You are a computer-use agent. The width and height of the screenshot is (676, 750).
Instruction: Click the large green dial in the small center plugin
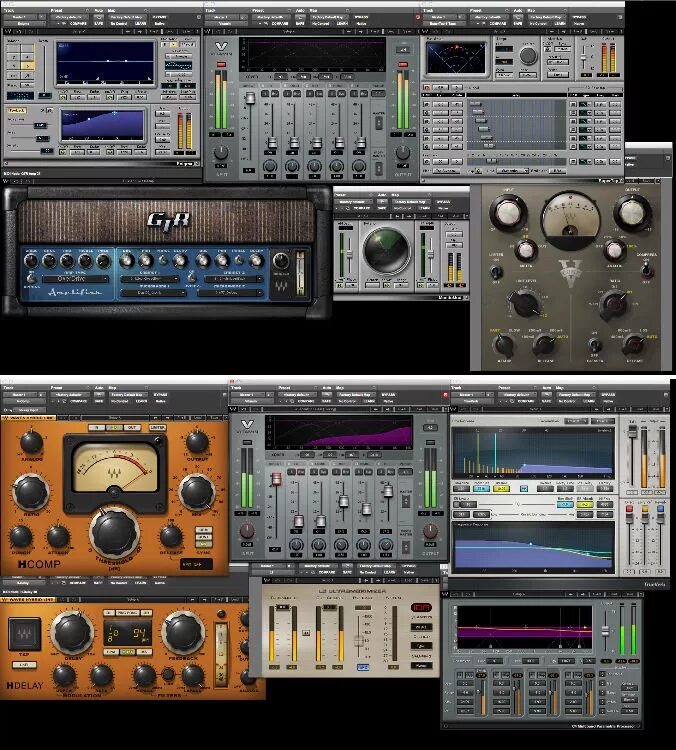tap(386, 251)
